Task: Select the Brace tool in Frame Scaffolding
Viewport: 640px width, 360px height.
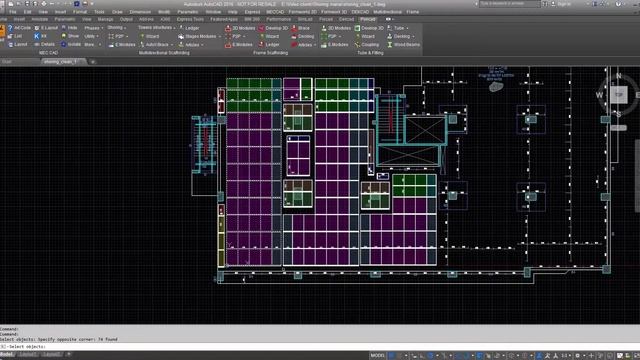Action: (x=300, y=28)
